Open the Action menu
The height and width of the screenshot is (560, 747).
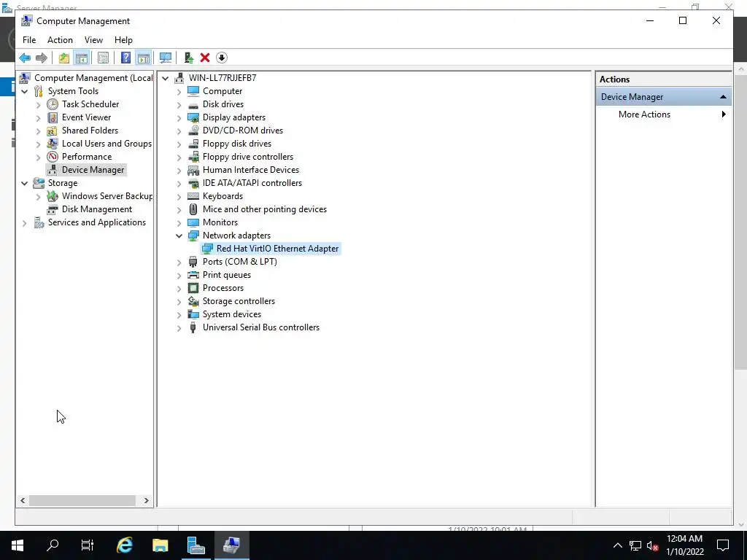click(60, 40)
